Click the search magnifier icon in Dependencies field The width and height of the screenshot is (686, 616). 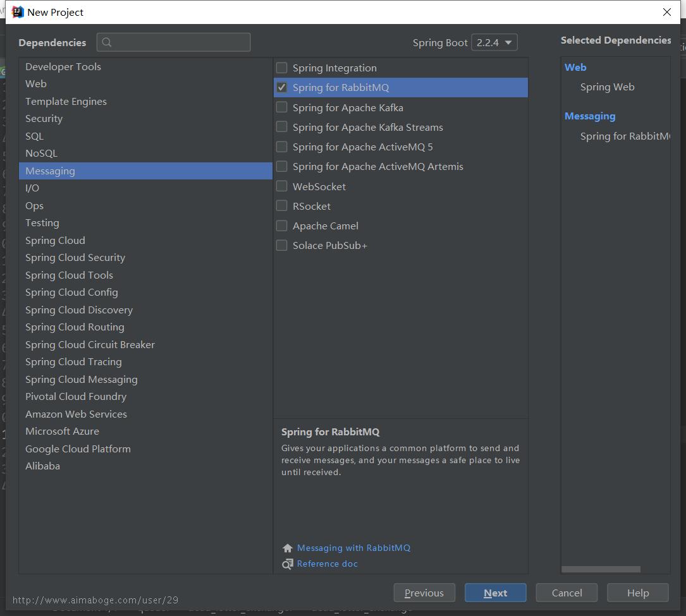pyautogui.click(x=107, y=42)
